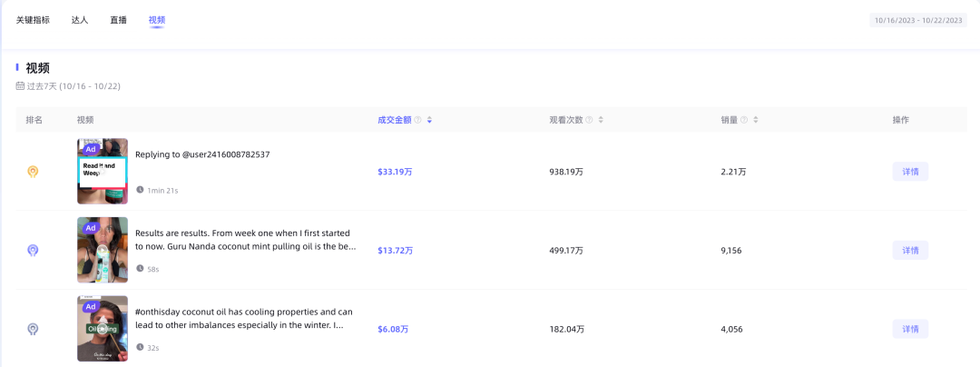Click the 观看次数 help question-mark icon

(x=589, y=120)
